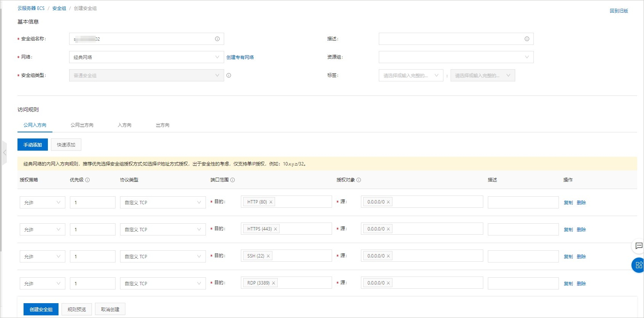Expand the left sidebar collapse handle

click(x=4, y=153)
